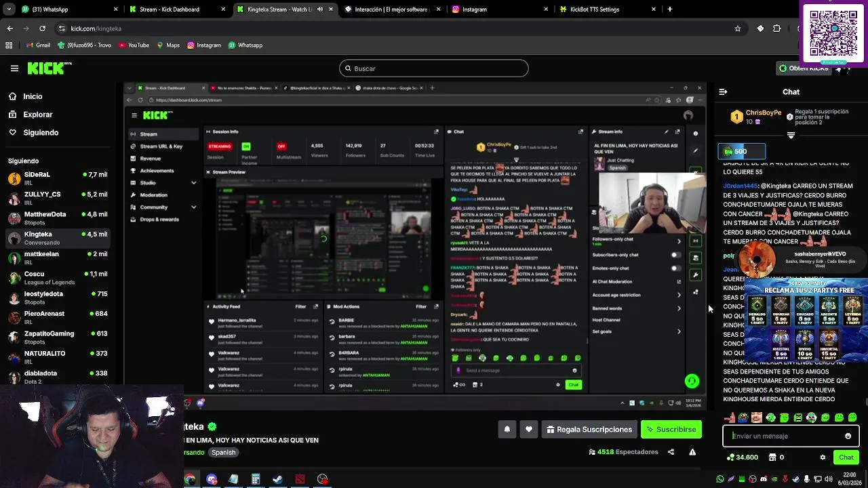Viewport: 868px width, 488px height.
Task: View site information icon in address bar
Action: [x=62, y=28]
